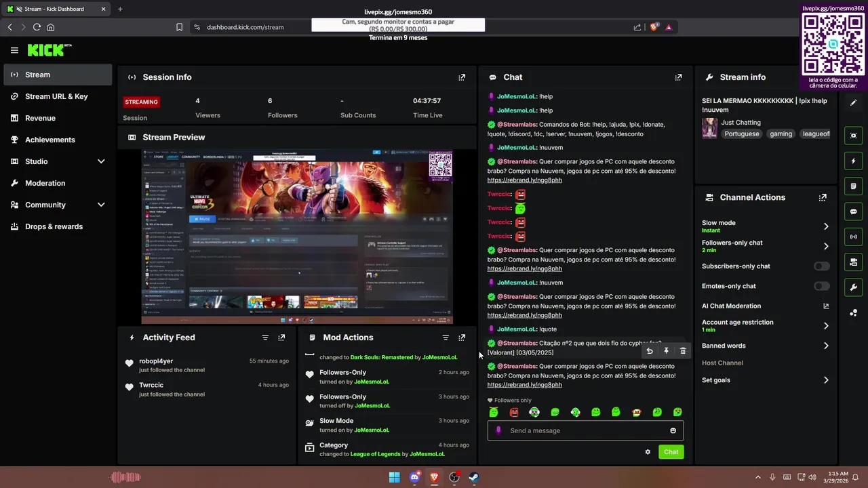
Task: Open Account age restriction chevron
Action: pyautogui.click(x=826, y=326)
